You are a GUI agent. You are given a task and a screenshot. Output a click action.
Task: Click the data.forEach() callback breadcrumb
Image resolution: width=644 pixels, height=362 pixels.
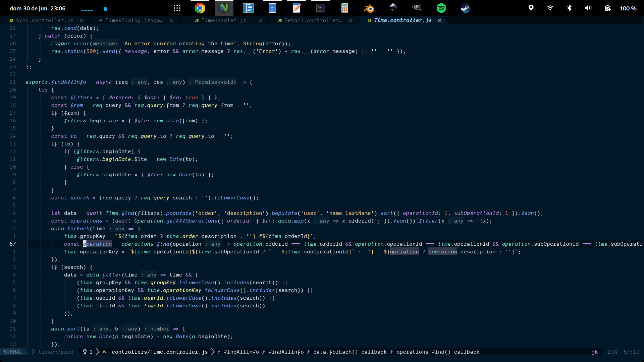tap(350, 352)
